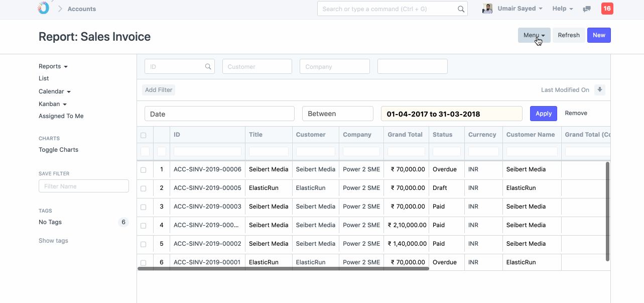The width and height of the screenshot is (644, 303).
Task: Click the tag count badge 6
Action: click(x=123, y=222)
